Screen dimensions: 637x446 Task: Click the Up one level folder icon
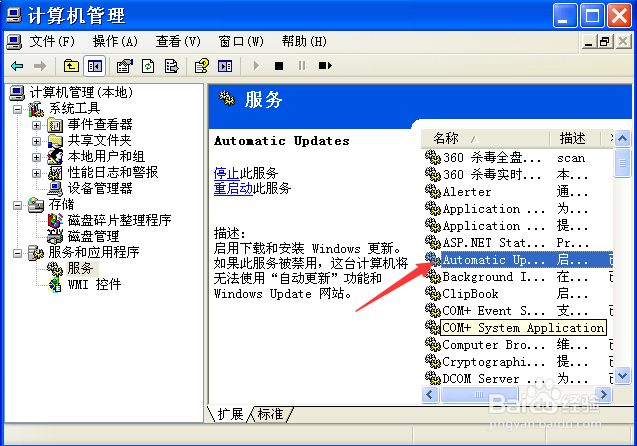71,66
